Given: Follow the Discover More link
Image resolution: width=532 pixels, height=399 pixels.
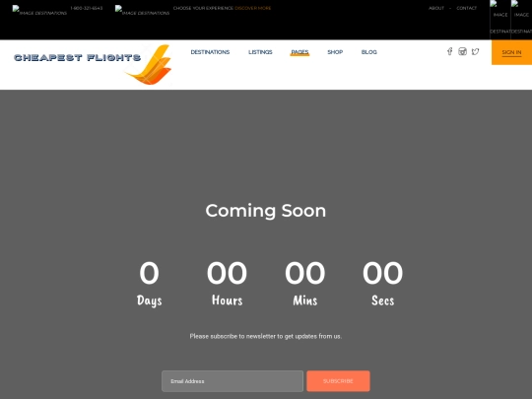Looking at the screenshot, I should [253, 8].
